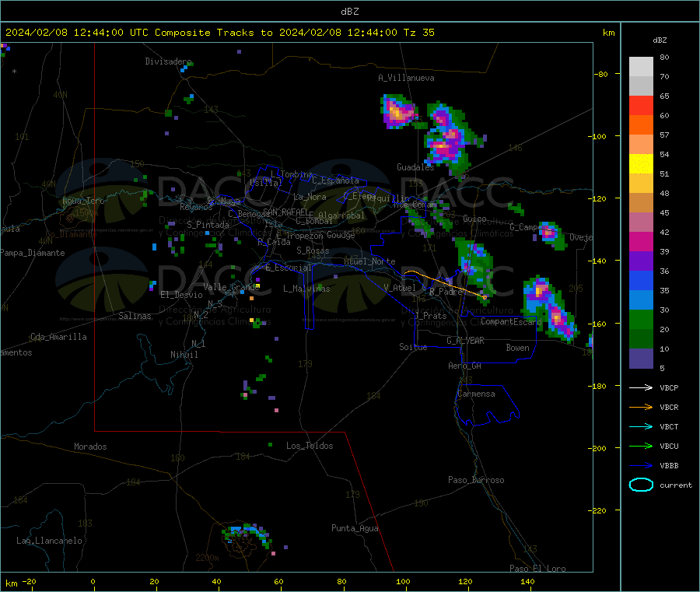Click the blue VBBB arrow in the legend

tap(641, 466)
